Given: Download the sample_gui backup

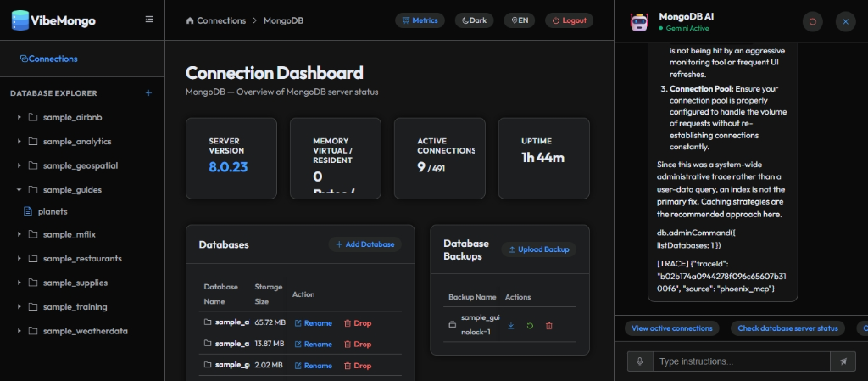Looking at the screenshot, I should click(x=511, y=326).
